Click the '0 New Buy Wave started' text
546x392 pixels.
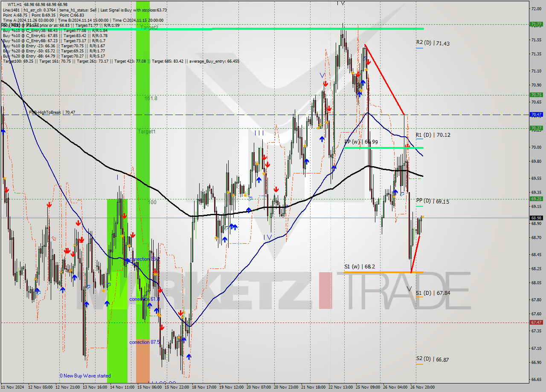pyautogui.click(x=85, y=376)
